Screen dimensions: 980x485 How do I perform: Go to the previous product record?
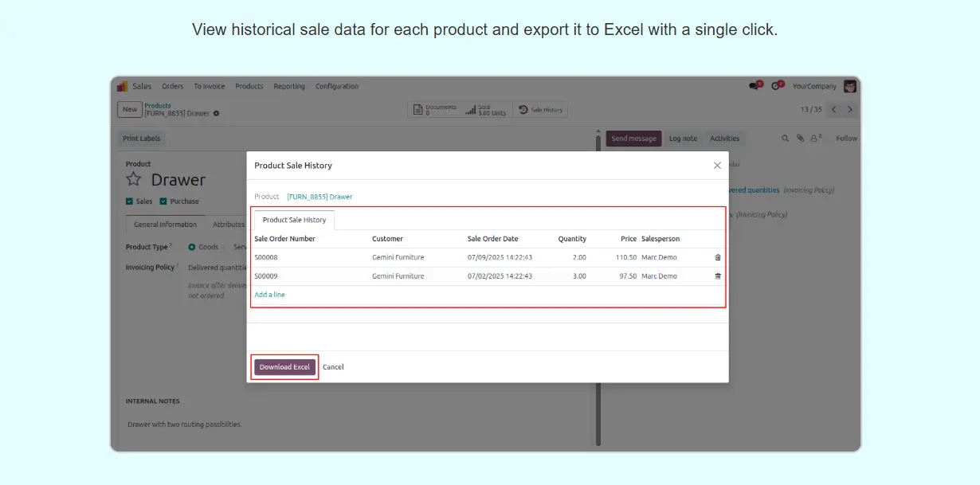(833, 109)
